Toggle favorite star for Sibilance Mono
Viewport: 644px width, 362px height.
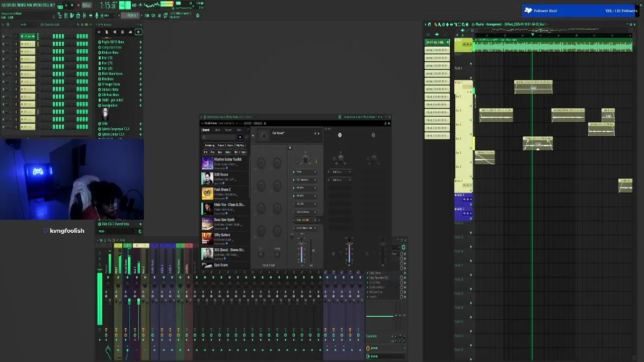[x=140, y=89]
